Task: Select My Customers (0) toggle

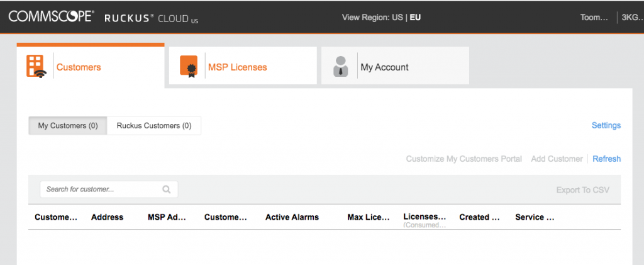Action: [x=68, y=126]
